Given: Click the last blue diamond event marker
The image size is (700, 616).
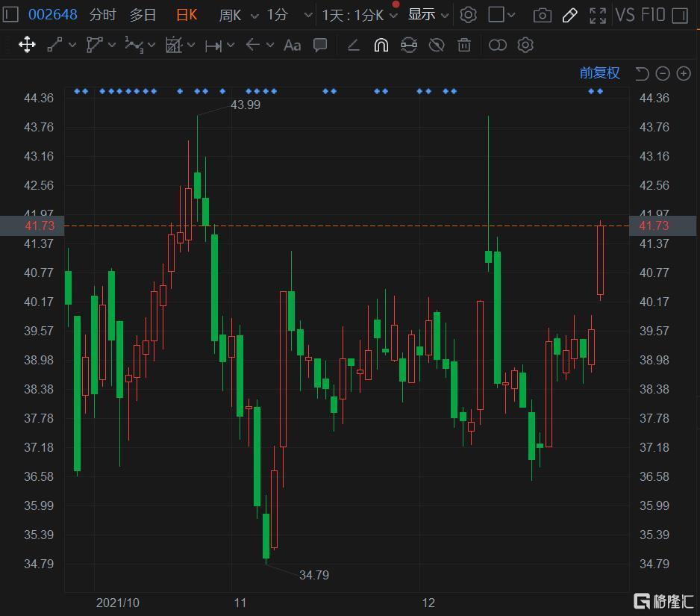Looking at the screenshot, I should (x=600, y=91).
